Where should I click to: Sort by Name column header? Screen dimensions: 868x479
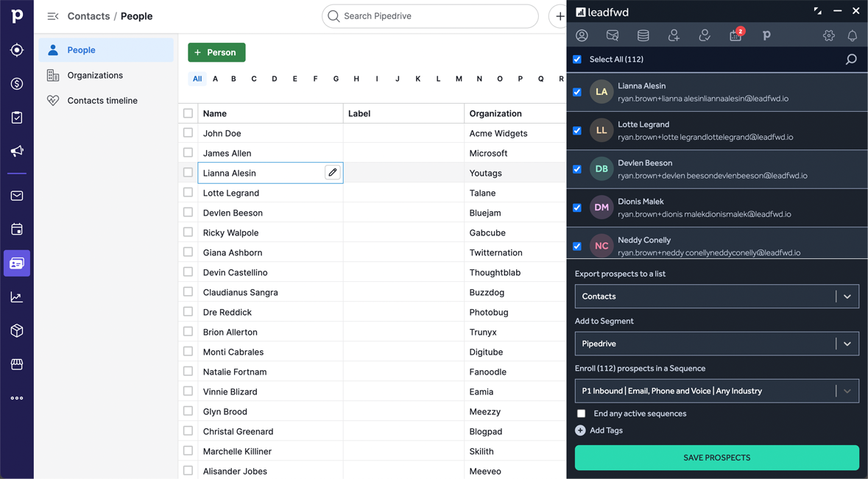[215, 113]
